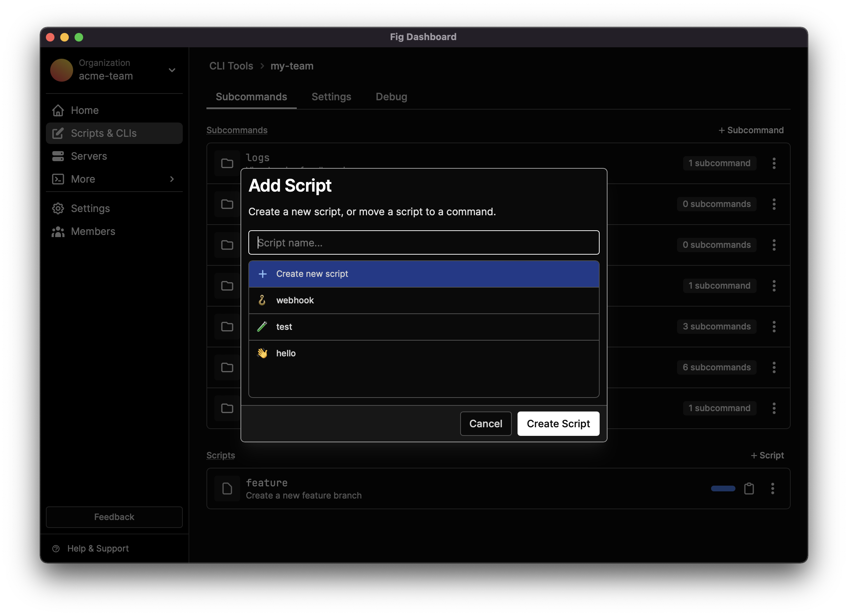Image resolution: width=848 pixels, height=616 pixels.
Task: Add a new subcommand with + Subcommand
Action: point(751,130)
